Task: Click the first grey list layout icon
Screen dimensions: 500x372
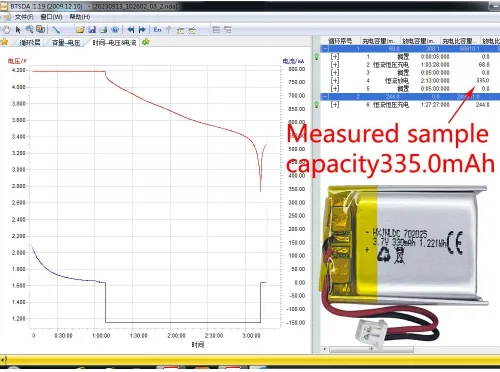Action: point(216,30)
